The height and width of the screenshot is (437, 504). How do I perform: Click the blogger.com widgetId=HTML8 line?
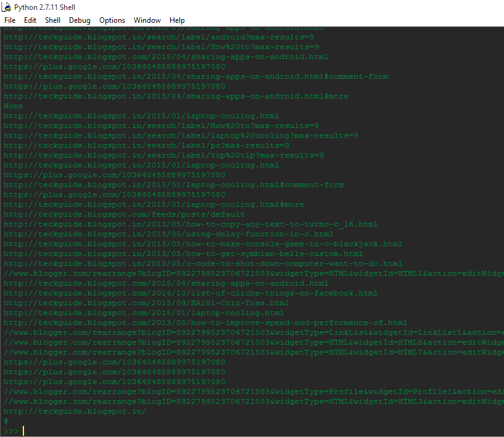254,342
